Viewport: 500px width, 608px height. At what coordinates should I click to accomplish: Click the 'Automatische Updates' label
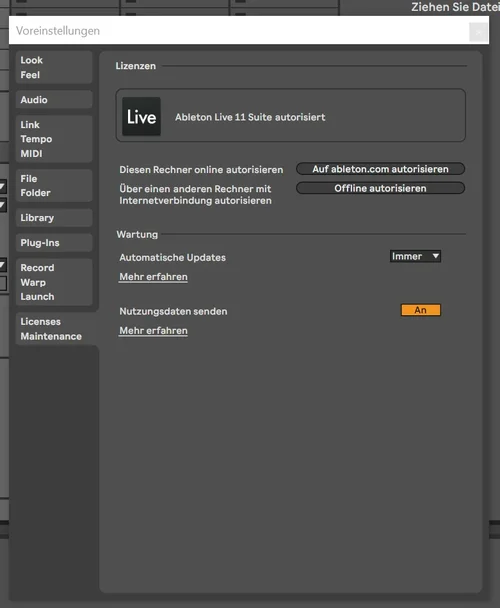click(172, 257)
